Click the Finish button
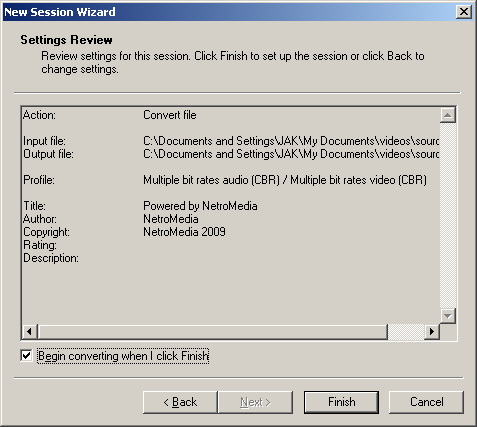Viewport: 477px width, 427px height. tap(341, 402)
